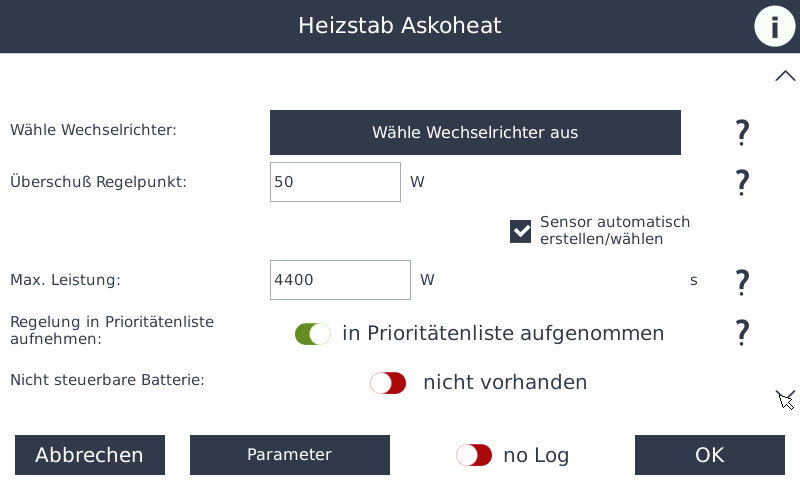
Task: Open the info icon in the header
Action: [x=774, y=26]
